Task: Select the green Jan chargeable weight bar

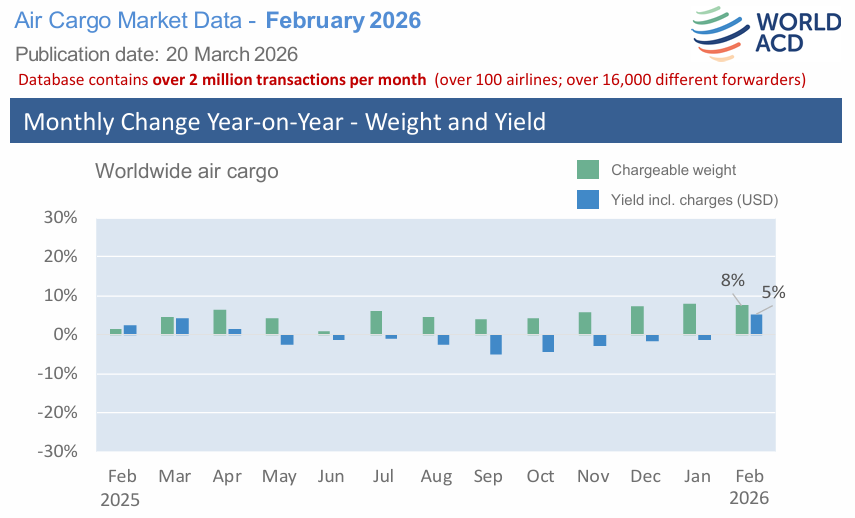Action: coord(690,319)
